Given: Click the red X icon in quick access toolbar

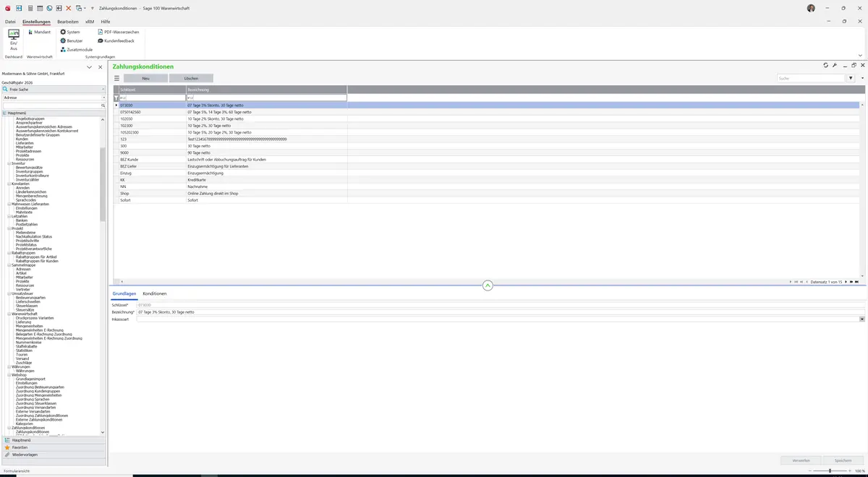Looking at the screenshot, I should [x=68, y=8].
